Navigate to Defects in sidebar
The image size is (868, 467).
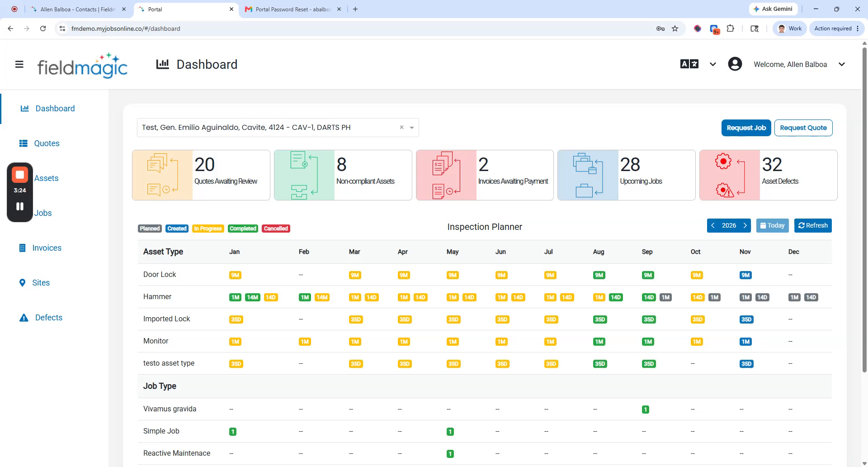tap(48, 318)
